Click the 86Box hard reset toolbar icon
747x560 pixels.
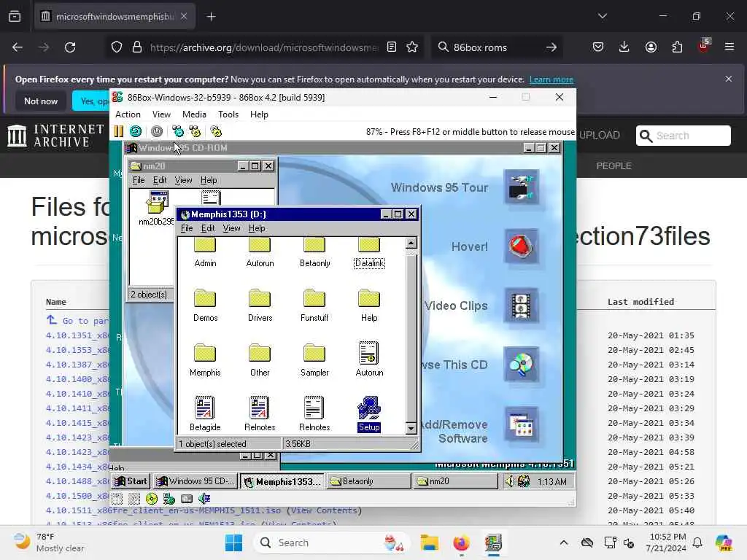point(136,131)
